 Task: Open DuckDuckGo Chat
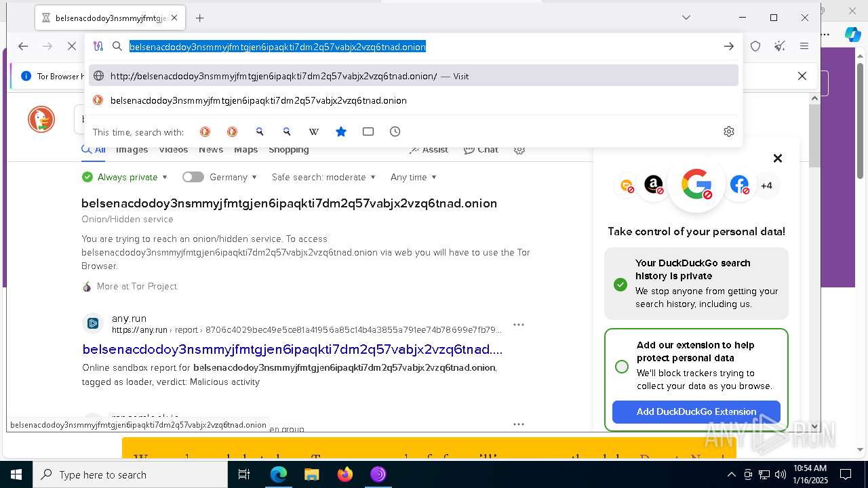point(481,150)
